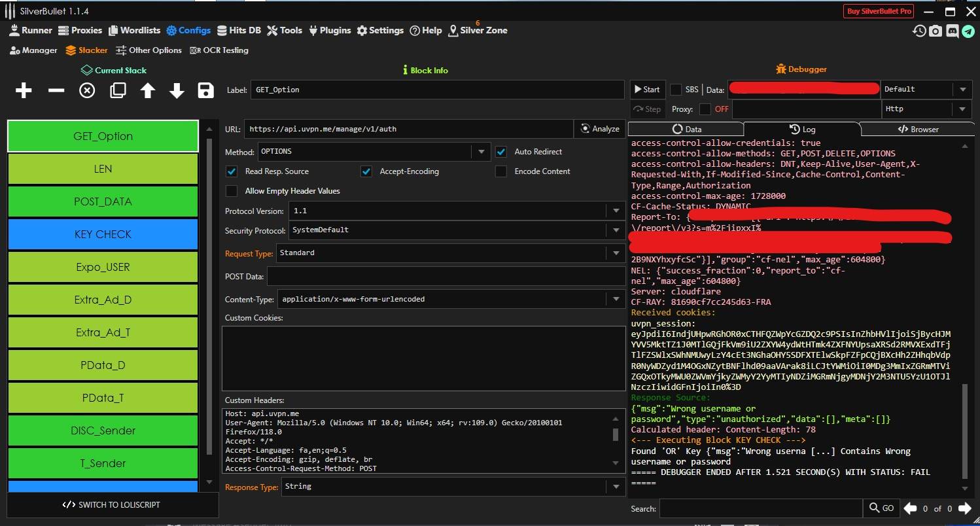The width and height of the screenshot is (980, 526).
Task: Open the Hits DB section
Action: click(x=238, y=30)
